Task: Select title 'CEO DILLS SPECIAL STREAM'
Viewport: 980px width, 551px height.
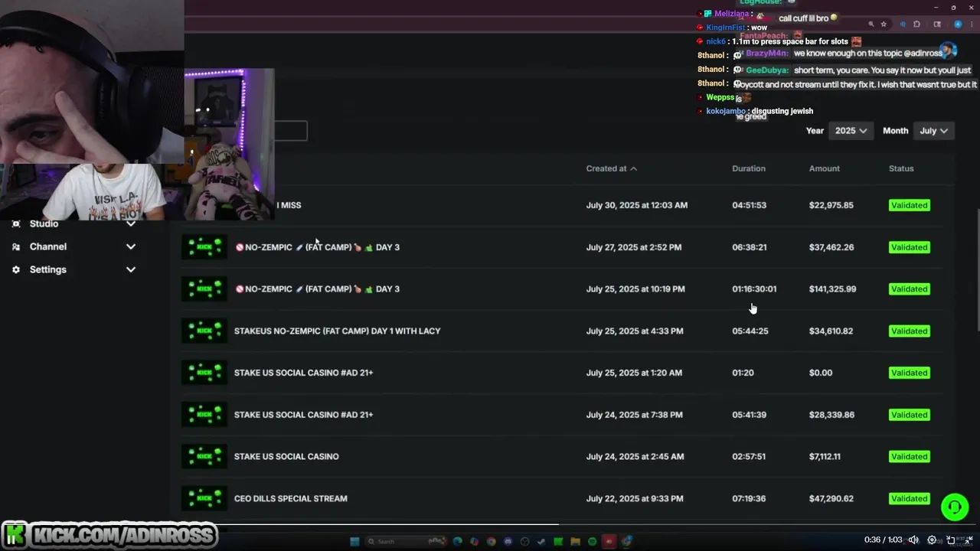Action: [291, 498]
